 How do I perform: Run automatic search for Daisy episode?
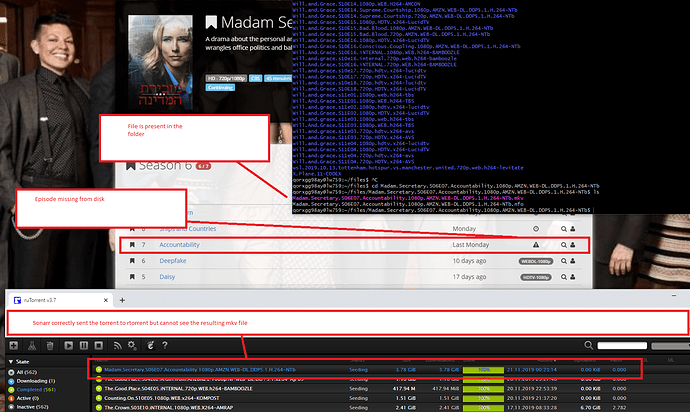[564, 277]
